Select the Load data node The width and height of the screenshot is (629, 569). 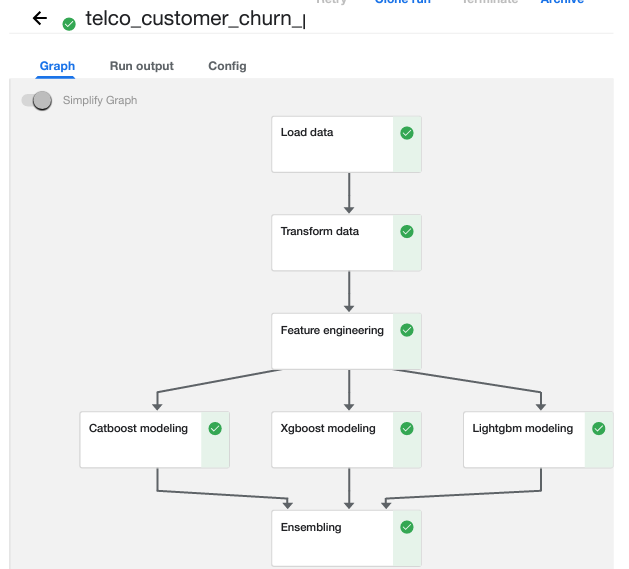pyautogui.click(x=333, y=144)
